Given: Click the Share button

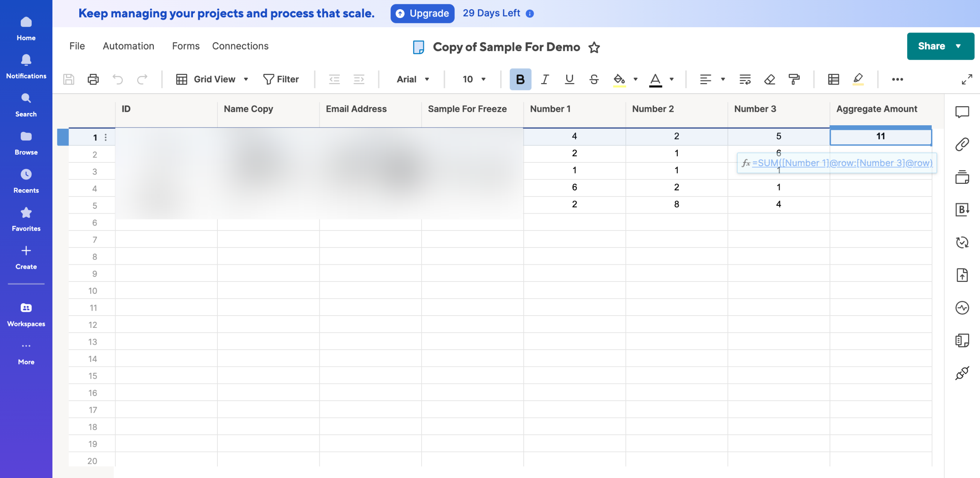Looking at the screenshot, I should pos(940,46).
